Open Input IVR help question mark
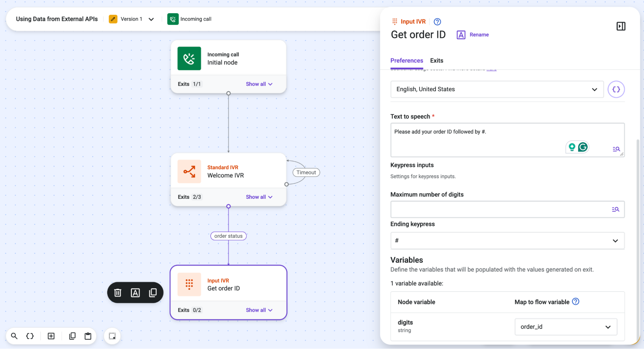This screenshot has height=349, width=644. click(x=437, y=22)
